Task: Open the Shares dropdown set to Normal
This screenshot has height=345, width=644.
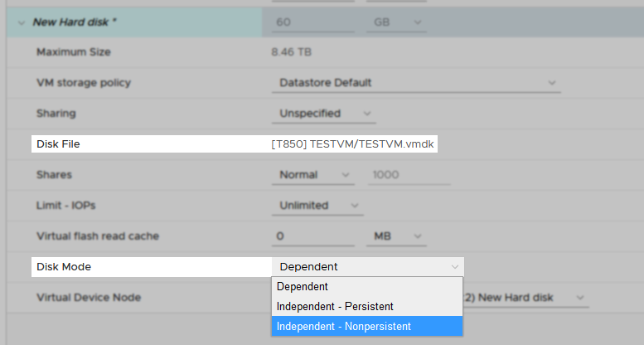Action: pyautogui.click(x=313, y=175)
